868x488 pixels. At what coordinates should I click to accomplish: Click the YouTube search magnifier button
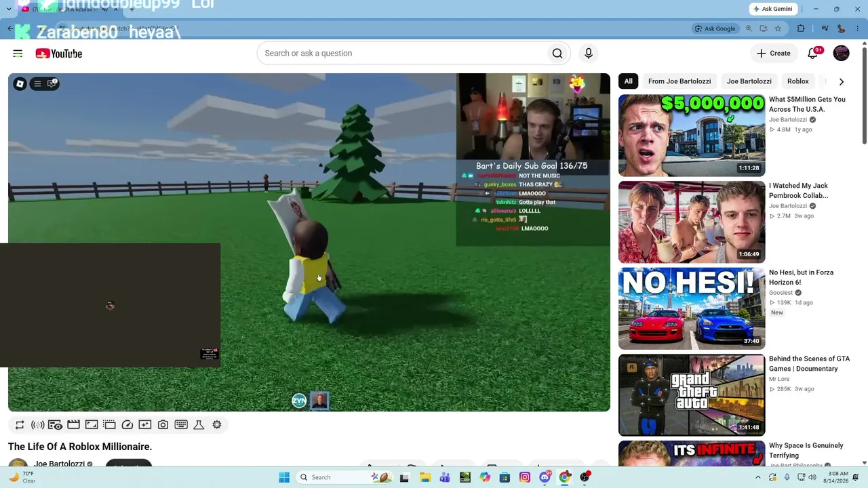coord(557,54)
